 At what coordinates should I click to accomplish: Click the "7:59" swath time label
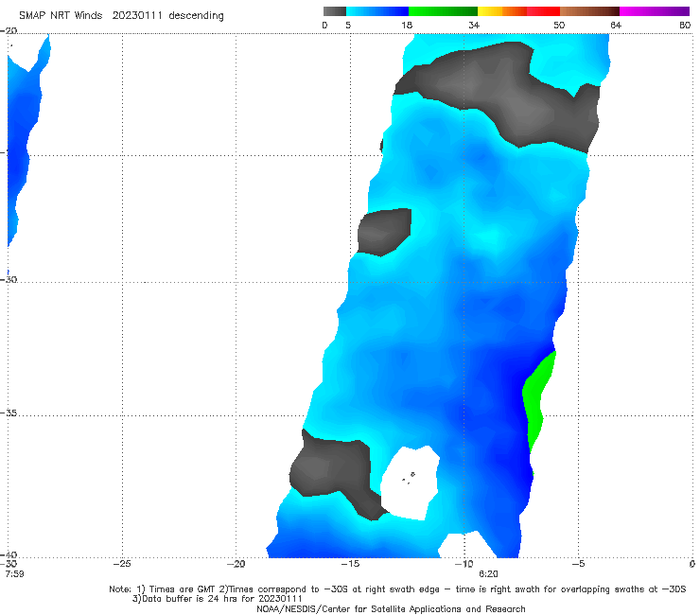click(x=14, y=573)
